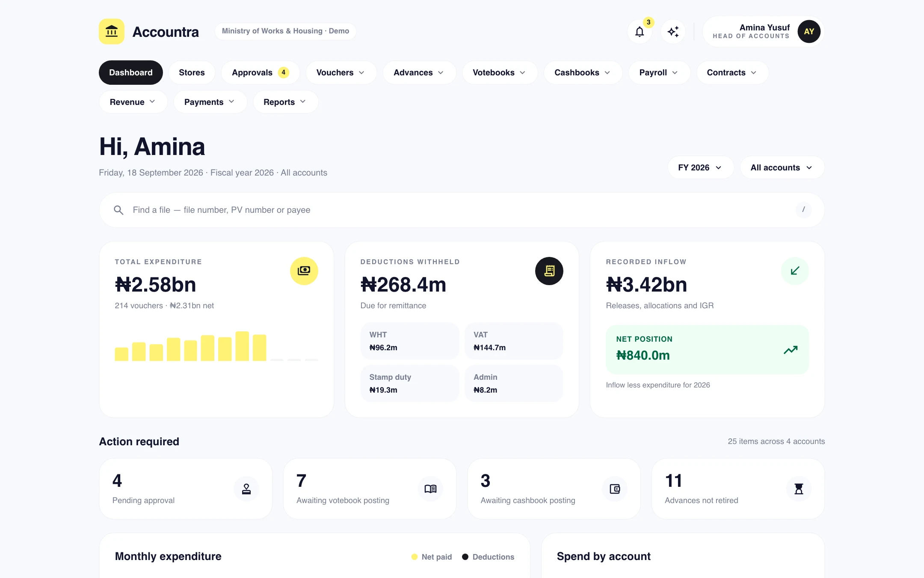Screen dimensions: 924x578
Task: Click the ₦2.58bn total expenditure value
Action: coord(155,285)
